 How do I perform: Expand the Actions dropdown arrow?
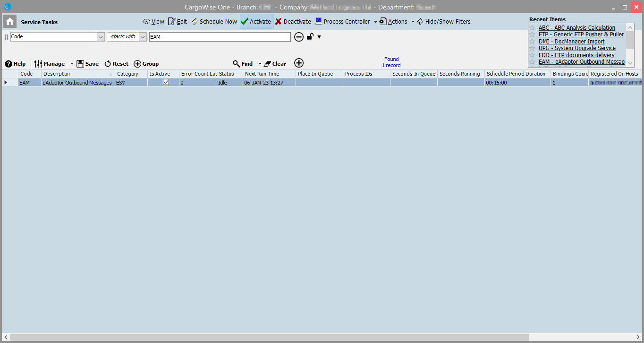[413, 21]
